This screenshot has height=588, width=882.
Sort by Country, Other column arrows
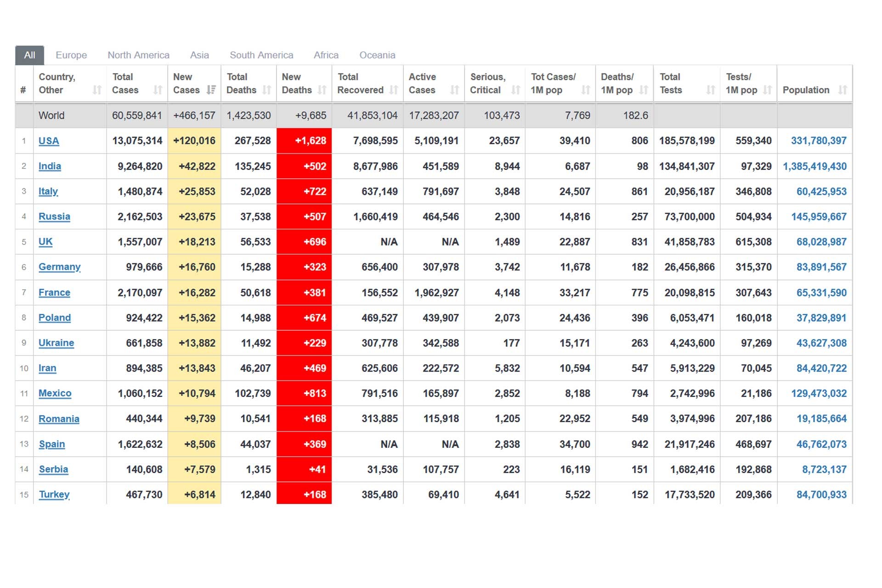(x=97, y=90)
